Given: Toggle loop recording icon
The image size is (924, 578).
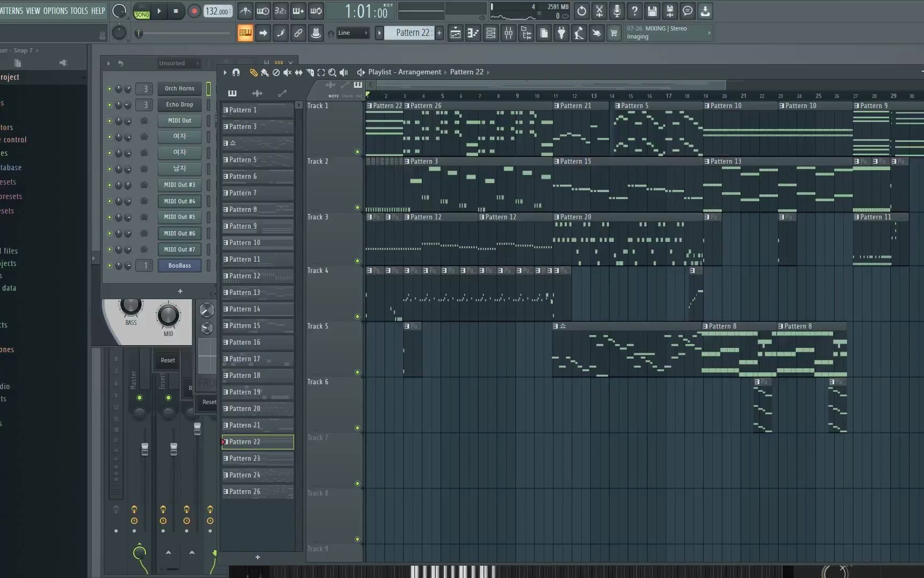Looking at the screenshot, I should 316,11.
